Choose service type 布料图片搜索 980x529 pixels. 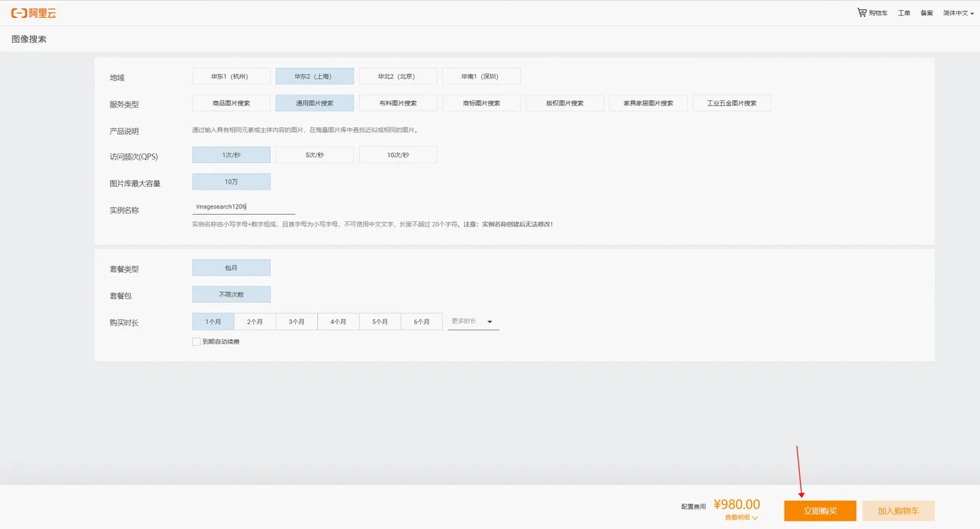pos(398,103)
